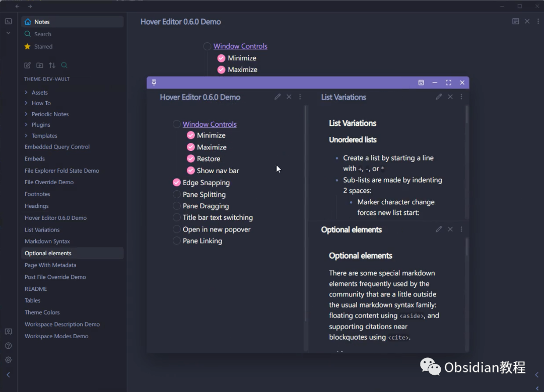Open more options for popover Hover Editor pane
The image size is (544, 392).
(300, 97)
